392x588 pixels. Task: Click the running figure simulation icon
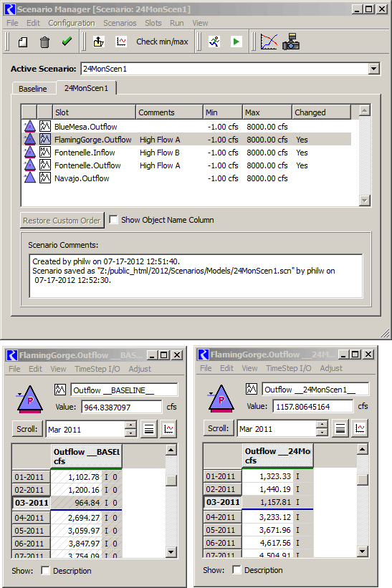click(214, 42)
